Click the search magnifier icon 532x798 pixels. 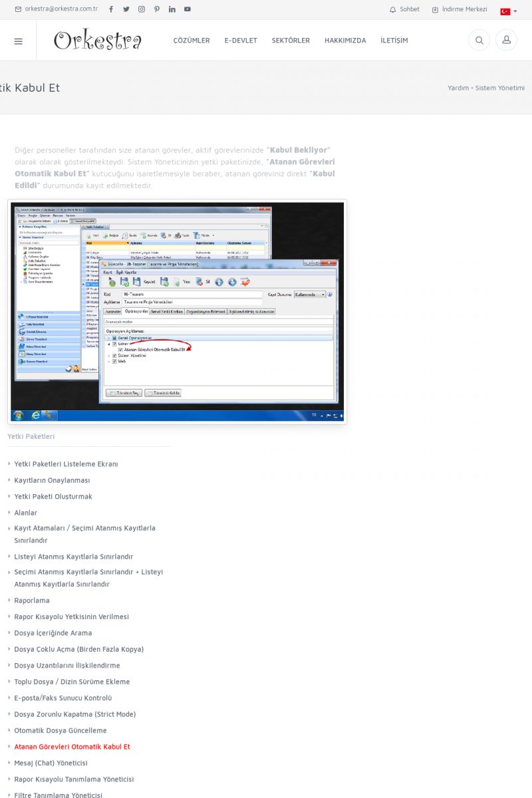click(479, 40)
